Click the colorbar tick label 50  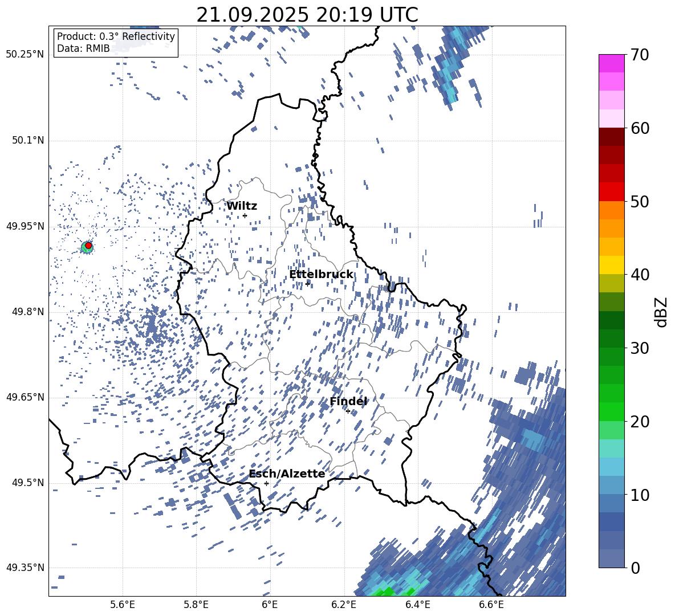640,202
